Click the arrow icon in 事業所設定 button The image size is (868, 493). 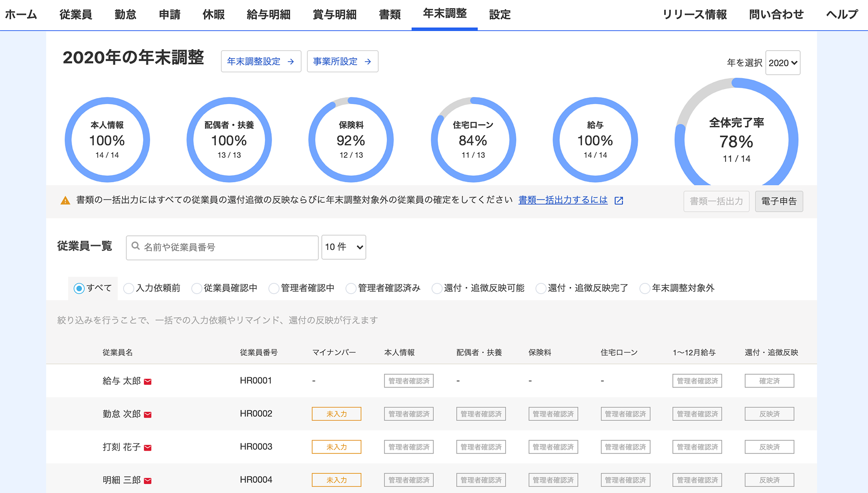click(368, 62)
